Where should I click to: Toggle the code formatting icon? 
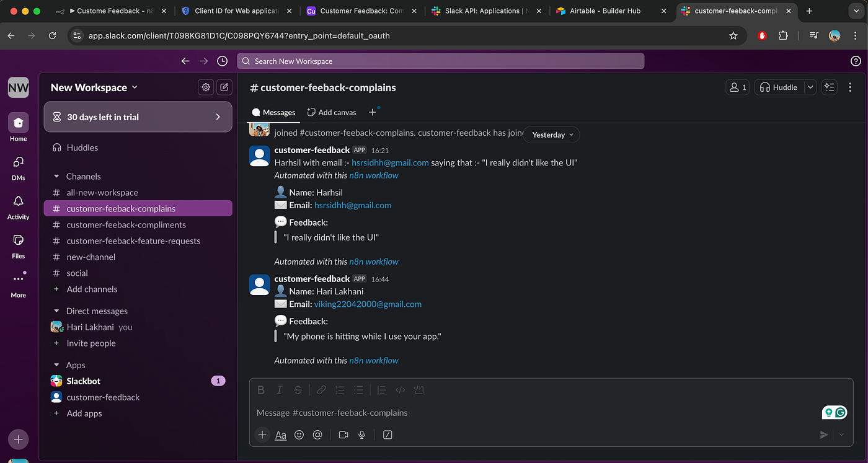coord(400,390)
